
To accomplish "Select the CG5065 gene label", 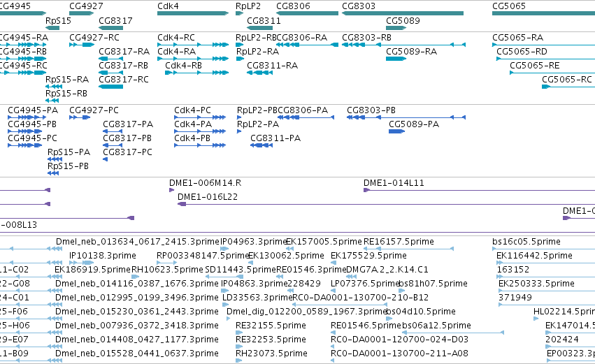I will pyautogui.click(x=509, y=6).
